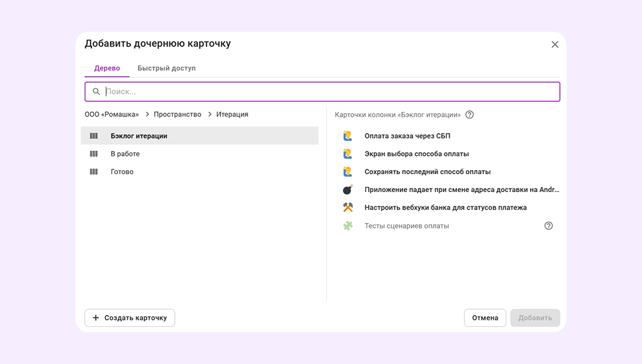This screenshot has height=364, width=642.
Task: Focus the Поиск search field
Action: [322, 92]
